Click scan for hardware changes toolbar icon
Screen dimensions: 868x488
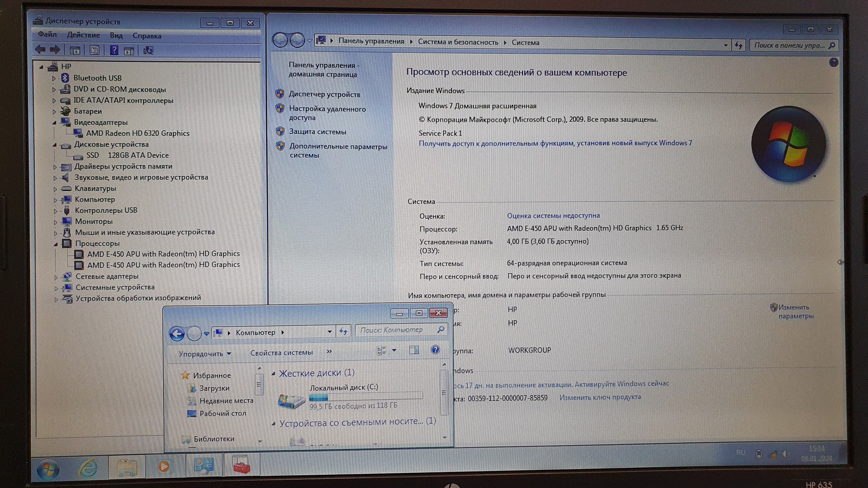(148, 50)
